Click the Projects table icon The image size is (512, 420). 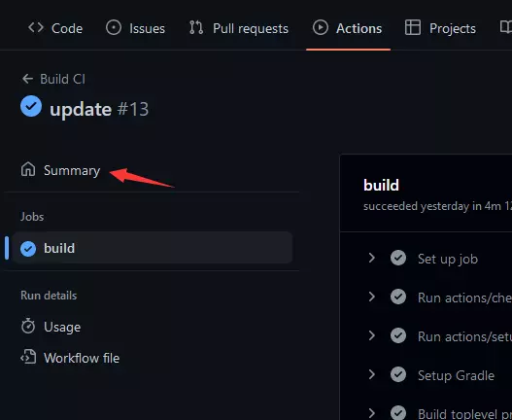412,28
